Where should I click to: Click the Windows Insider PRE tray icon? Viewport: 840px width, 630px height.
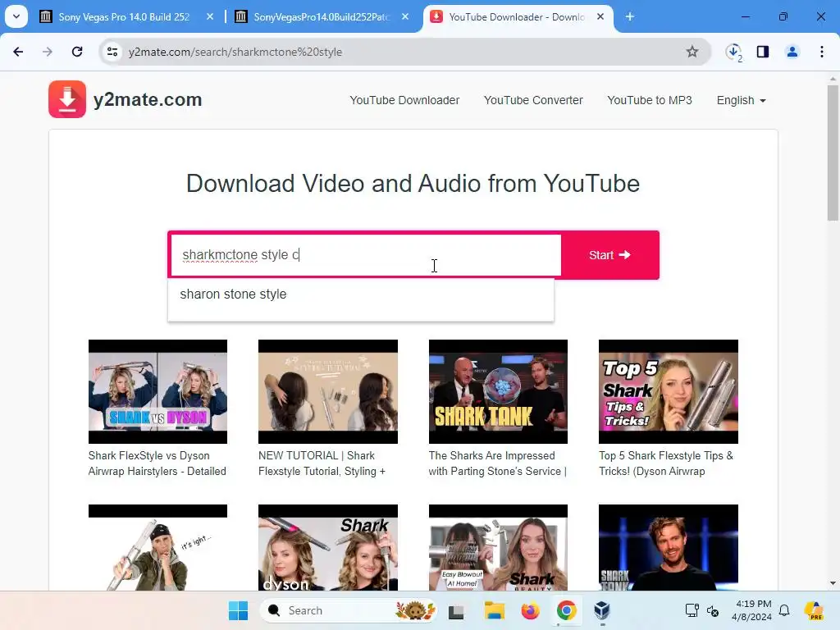[814, 610]
